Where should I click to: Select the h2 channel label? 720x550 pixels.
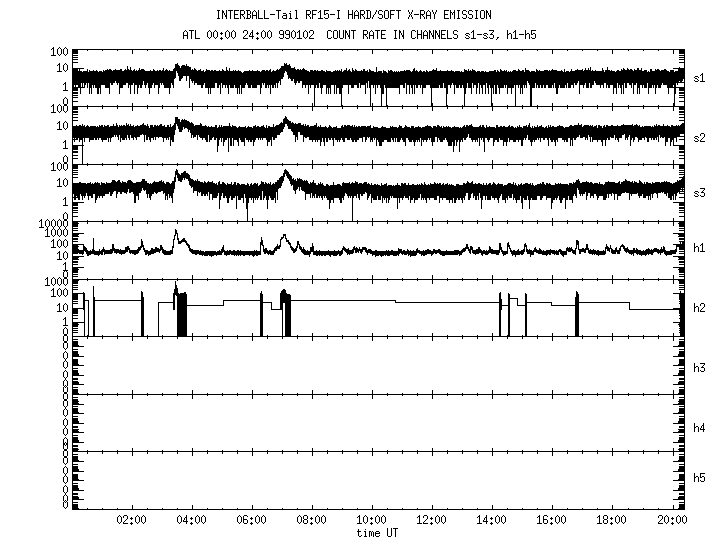700,309
